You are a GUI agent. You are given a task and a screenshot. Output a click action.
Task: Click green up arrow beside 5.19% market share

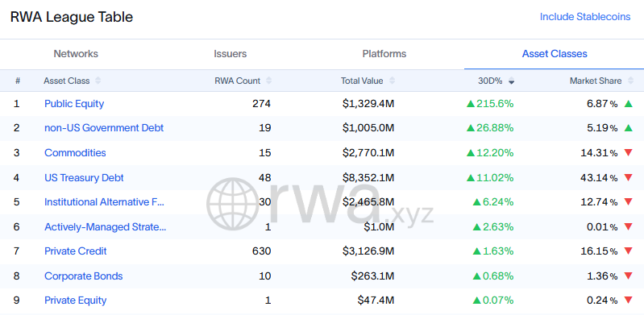(x=629, y=128)
